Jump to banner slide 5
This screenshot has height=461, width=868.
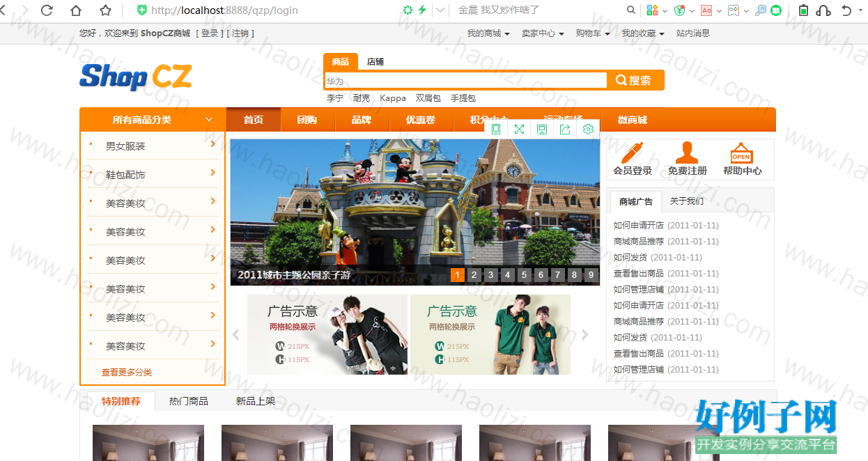525,275
